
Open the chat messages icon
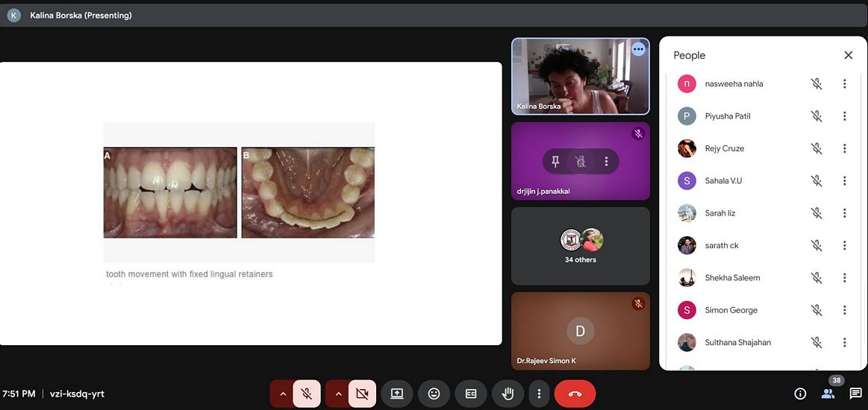point(856,394)
